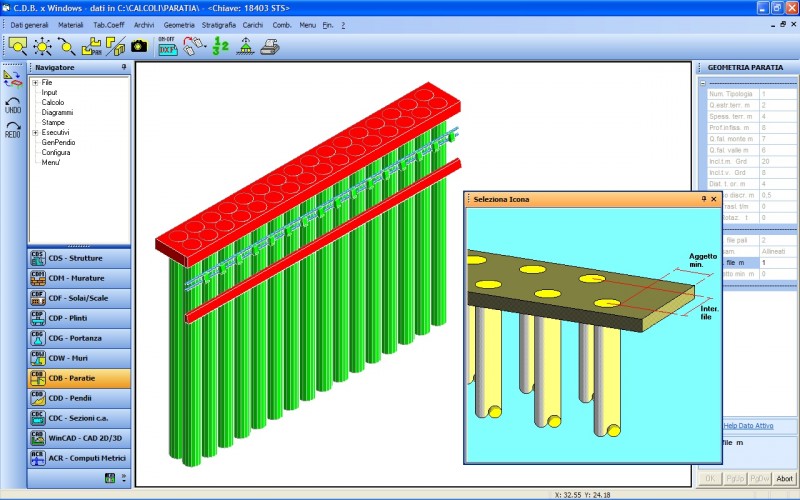The height and width of the screenshot is (500, 800).
Task: Click the Abort button
Action: coord(784,478)
